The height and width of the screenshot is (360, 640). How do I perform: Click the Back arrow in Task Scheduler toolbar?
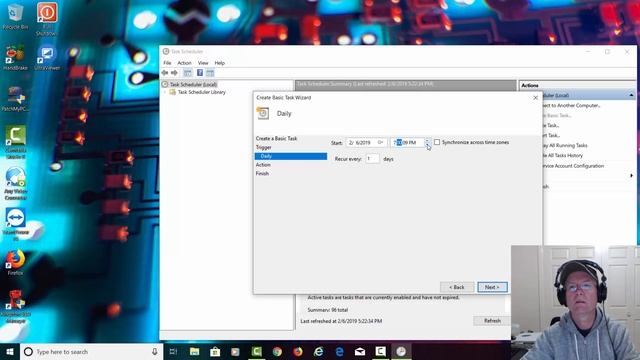point(165,73)
